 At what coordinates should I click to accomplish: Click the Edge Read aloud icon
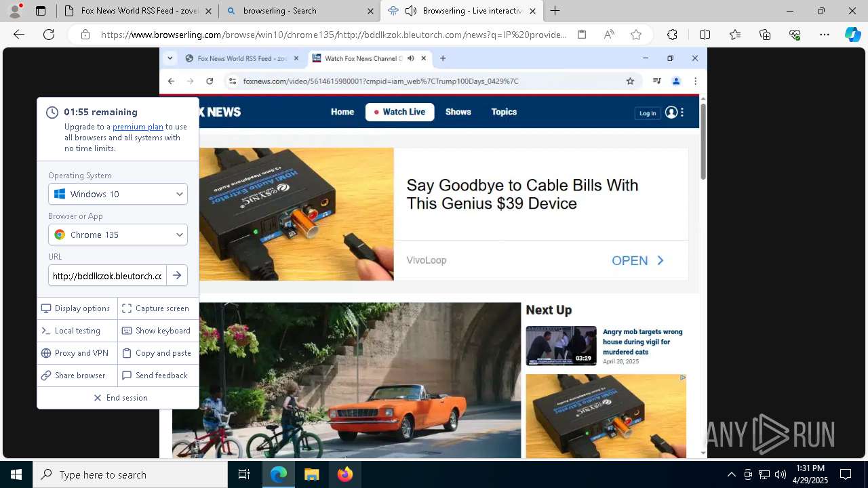[x=609, y=35]
